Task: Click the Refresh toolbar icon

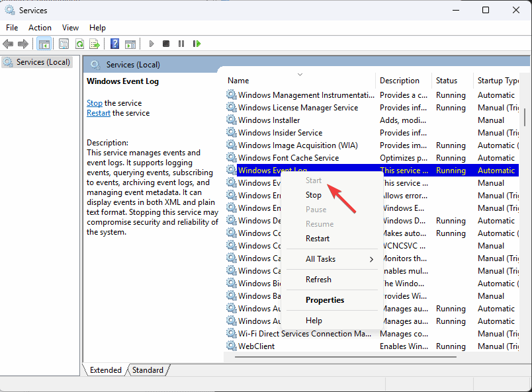Action: point(79,44)
